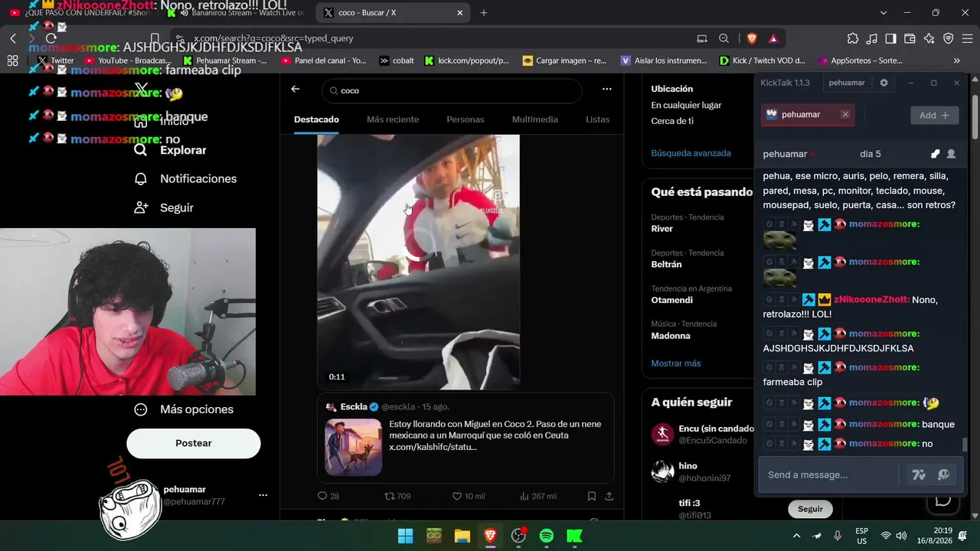Open the Cobalt bookmark
The height and width of the screenshot is (551, 980).
pos(397,60)
